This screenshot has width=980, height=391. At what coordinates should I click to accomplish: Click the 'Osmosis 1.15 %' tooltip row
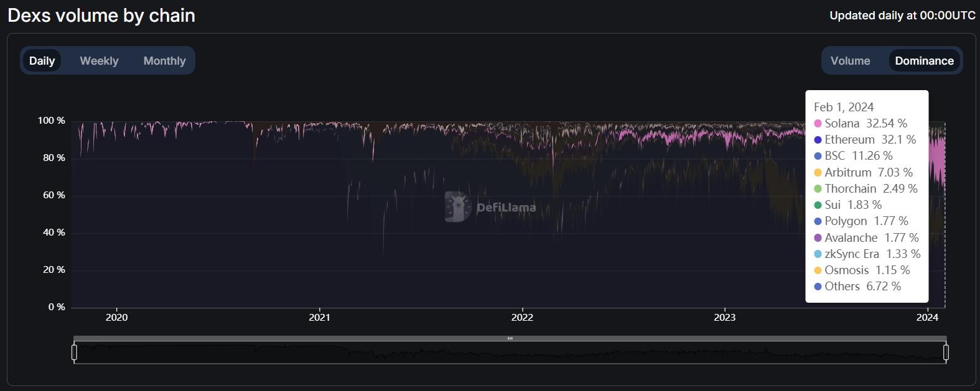(862, 270)
